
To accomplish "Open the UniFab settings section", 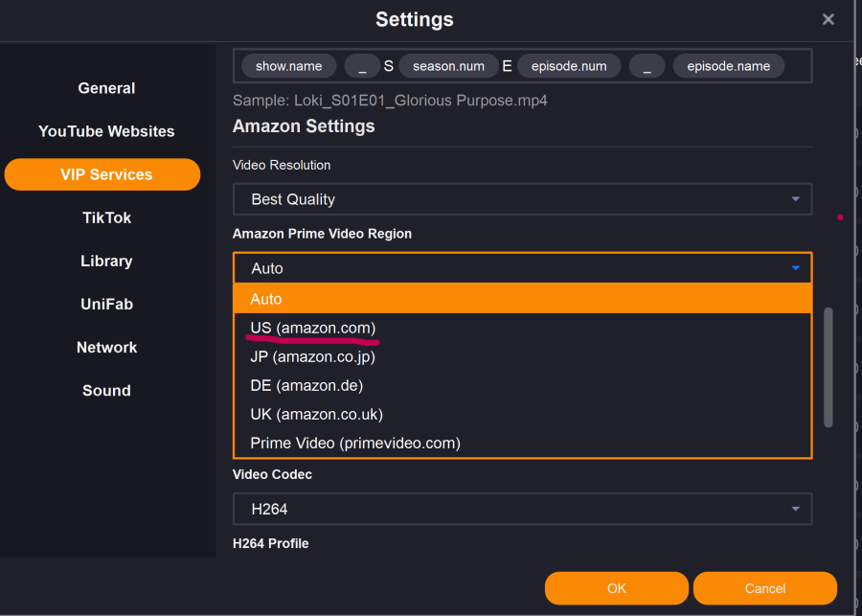I will (106, 304).
